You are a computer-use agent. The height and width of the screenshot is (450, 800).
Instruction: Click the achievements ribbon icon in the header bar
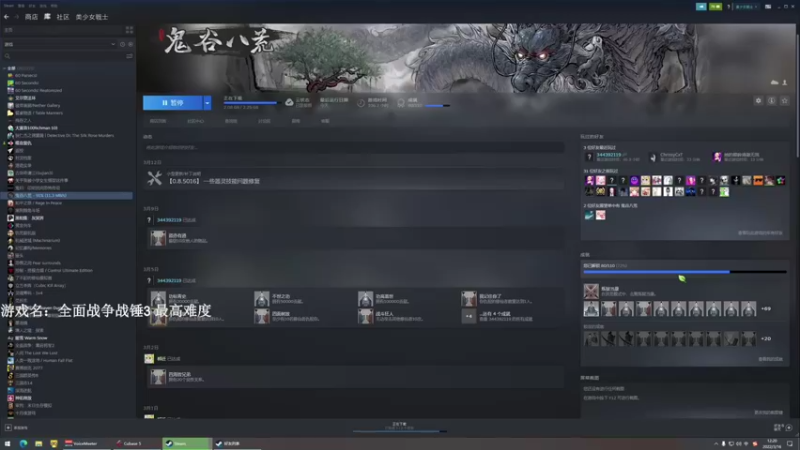click(x=401, y=103)
